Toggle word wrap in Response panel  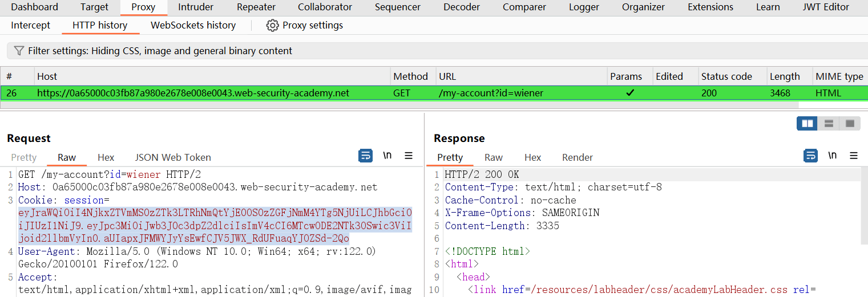click(810, 156)
